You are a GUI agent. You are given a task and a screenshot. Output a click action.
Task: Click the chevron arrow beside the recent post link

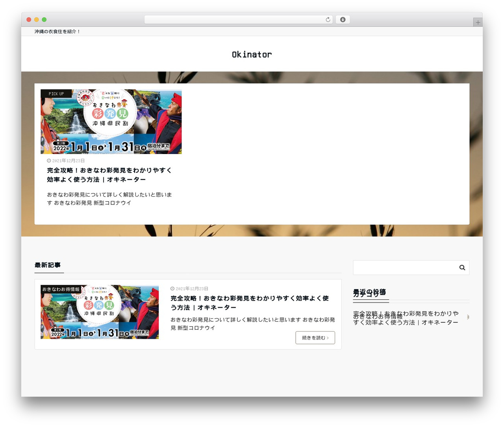point(468,317)
